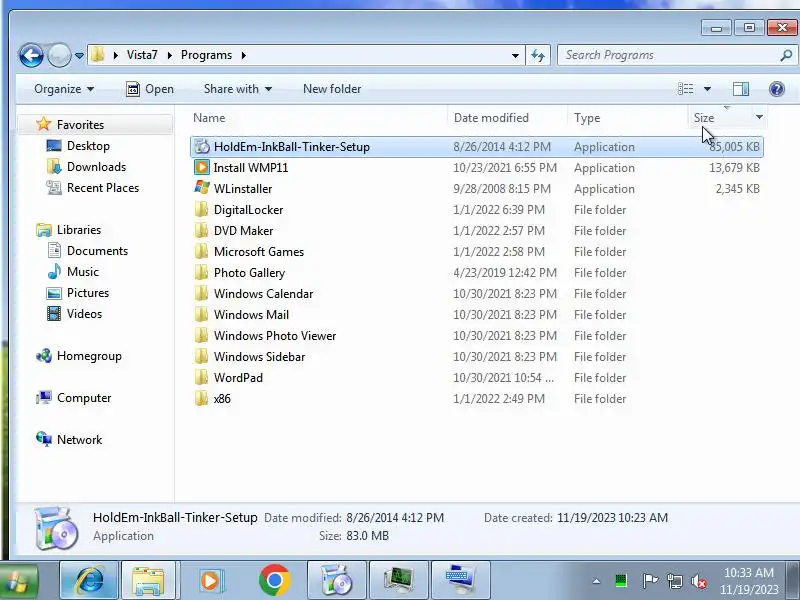
Task: Select the DVD Maker folder
Action: [243, 231]
